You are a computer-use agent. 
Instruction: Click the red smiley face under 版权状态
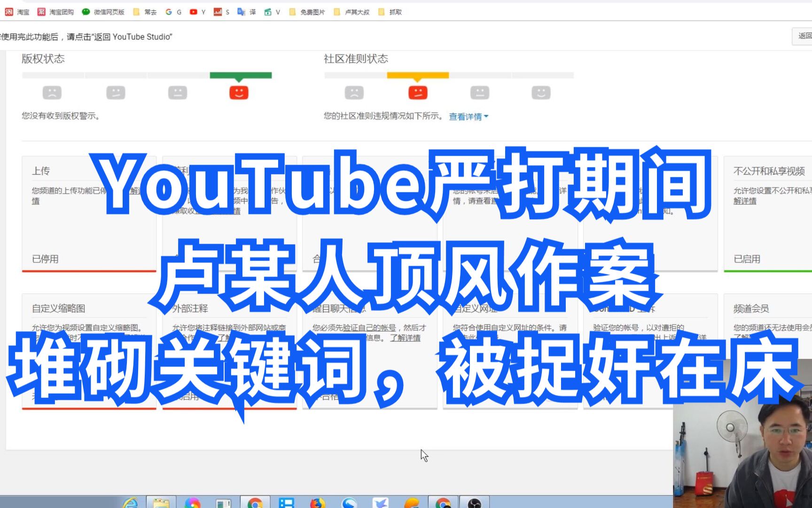click(239, 92)
